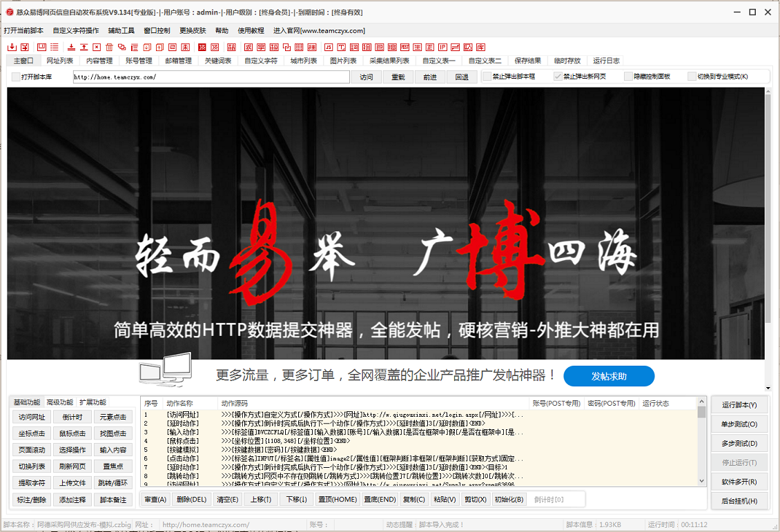
Task: Click the 包 toolbar icon
Action: pos(379,47)
